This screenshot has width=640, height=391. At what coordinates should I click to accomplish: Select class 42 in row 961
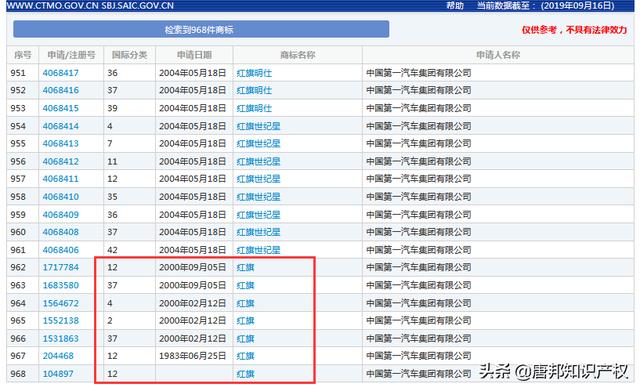pyautogui.click(x=112, y=250)
